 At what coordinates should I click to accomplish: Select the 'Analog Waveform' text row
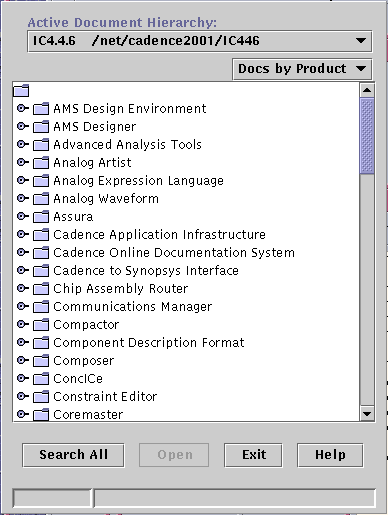(106, 199)
